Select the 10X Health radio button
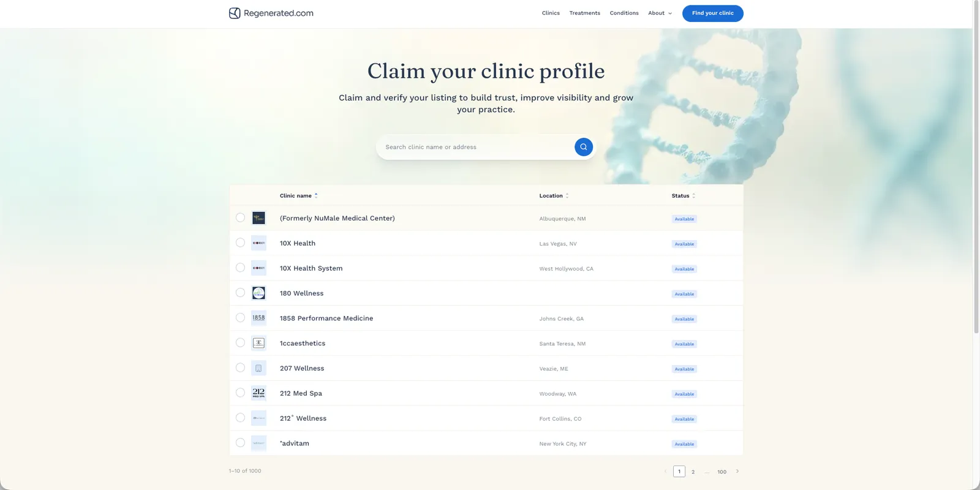This screenshot has height=490, width=980. tap(240, 243)
